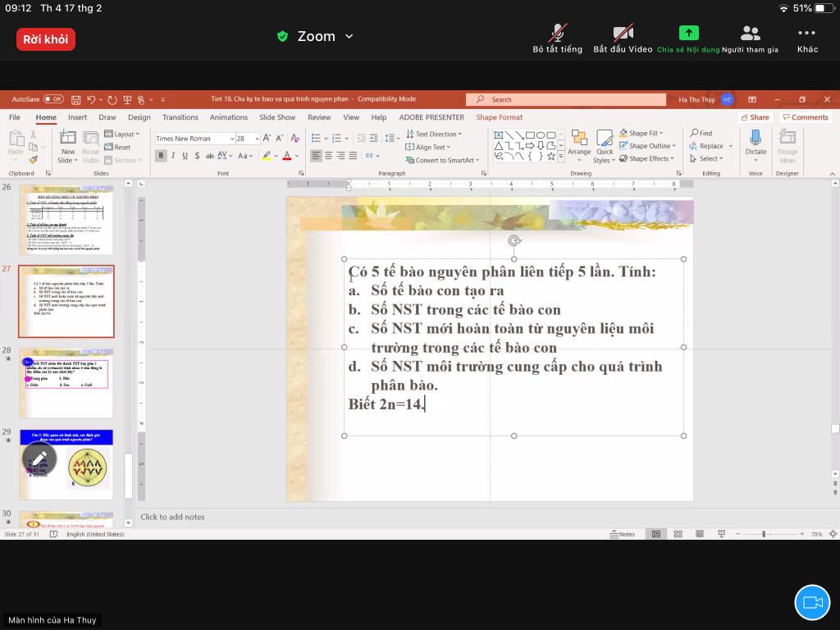Toggle the AutoSave switch

(x=53, y=99)
